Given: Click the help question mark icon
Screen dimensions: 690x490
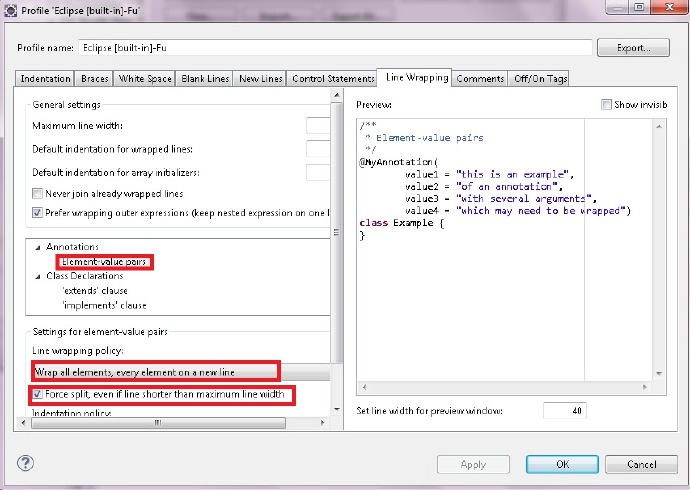Looking at the screenshot, I should 25,463.
